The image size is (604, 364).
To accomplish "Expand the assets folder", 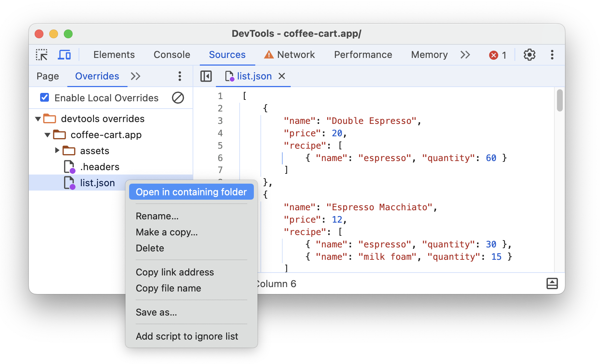I will (x=57, y=150).
